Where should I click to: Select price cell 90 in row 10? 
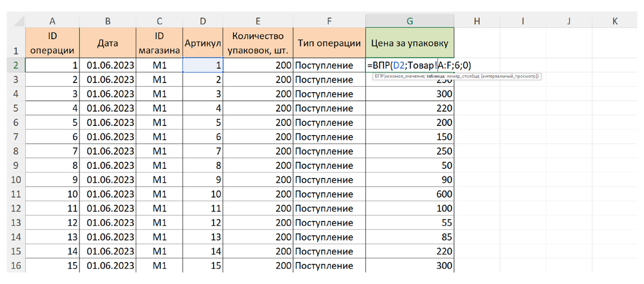(x=409, y=180)
